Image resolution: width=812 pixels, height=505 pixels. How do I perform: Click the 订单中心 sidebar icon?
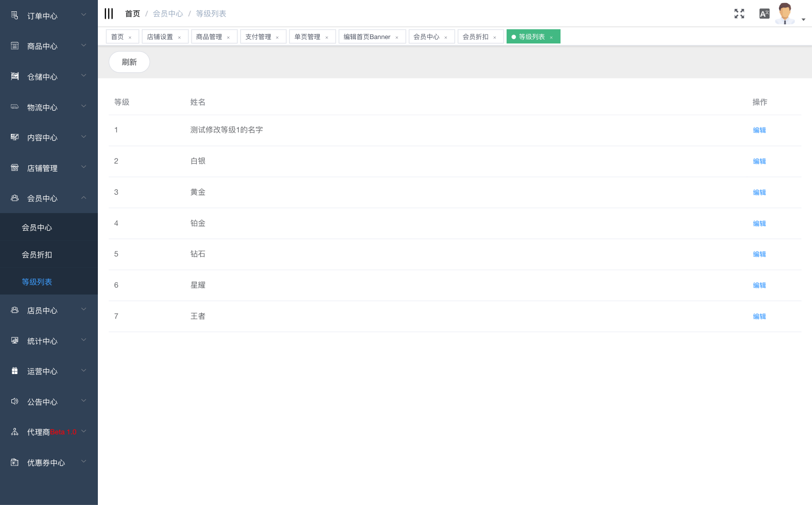(15, 16)
